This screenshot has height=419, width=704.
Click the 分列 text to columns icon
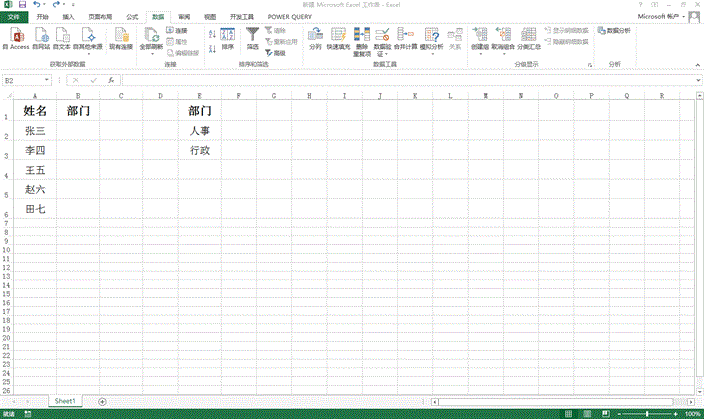pyautogui.click(x=316, y=38)
